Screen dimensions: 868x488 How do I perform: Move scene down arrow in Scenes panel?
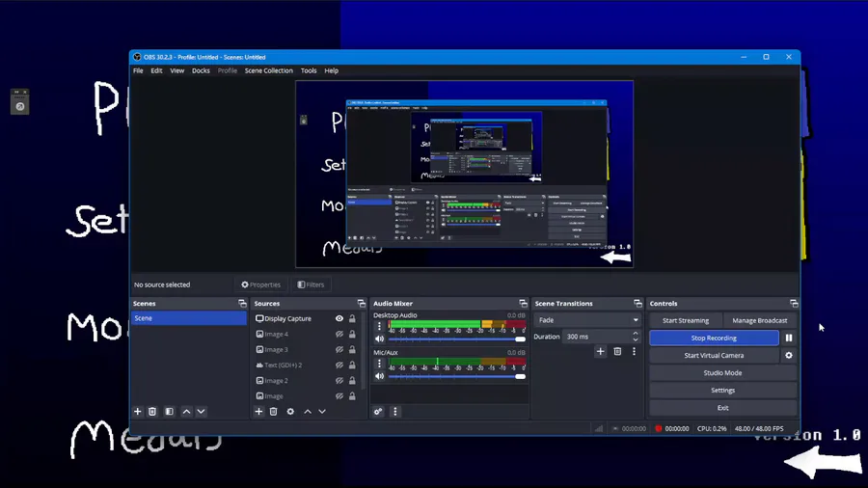[x=201, y=412]
